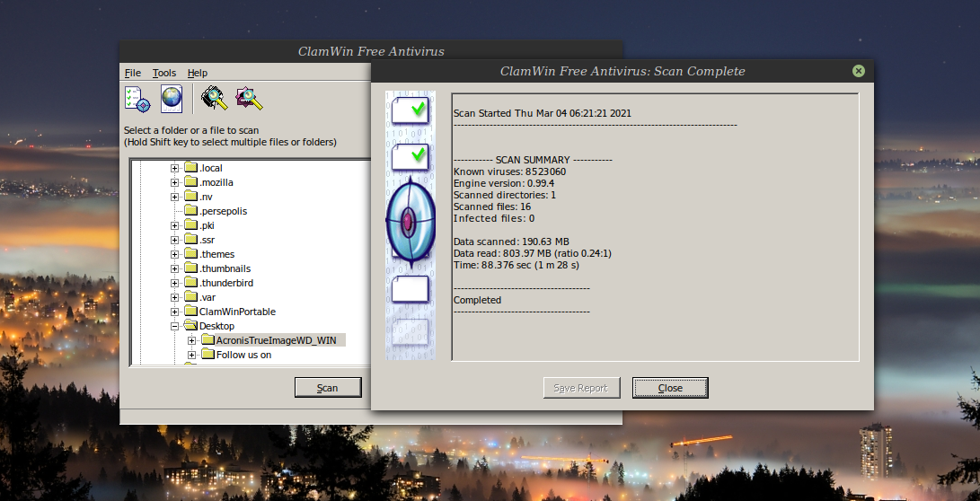980x501 pixels.
Task: Collapse the Desktop folder node
Action: [174, 326]
